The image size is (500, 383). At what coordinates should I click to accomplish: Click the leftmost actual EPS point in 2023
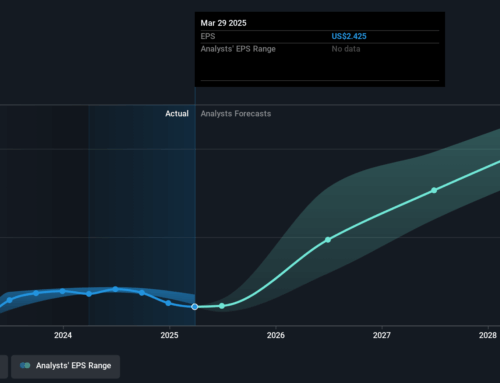coord(10,300)
